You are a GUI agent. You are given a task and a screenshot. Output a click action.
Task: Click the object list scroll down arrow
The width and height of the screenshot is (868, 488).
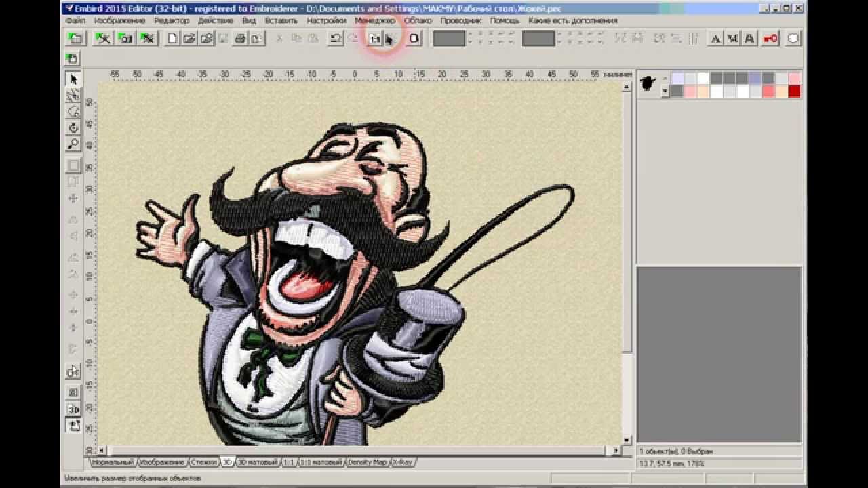click(x=665, y=91)
